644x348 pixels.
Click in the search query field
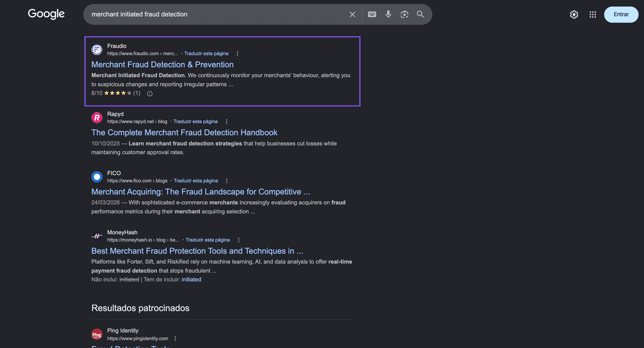tap(217, 14)
